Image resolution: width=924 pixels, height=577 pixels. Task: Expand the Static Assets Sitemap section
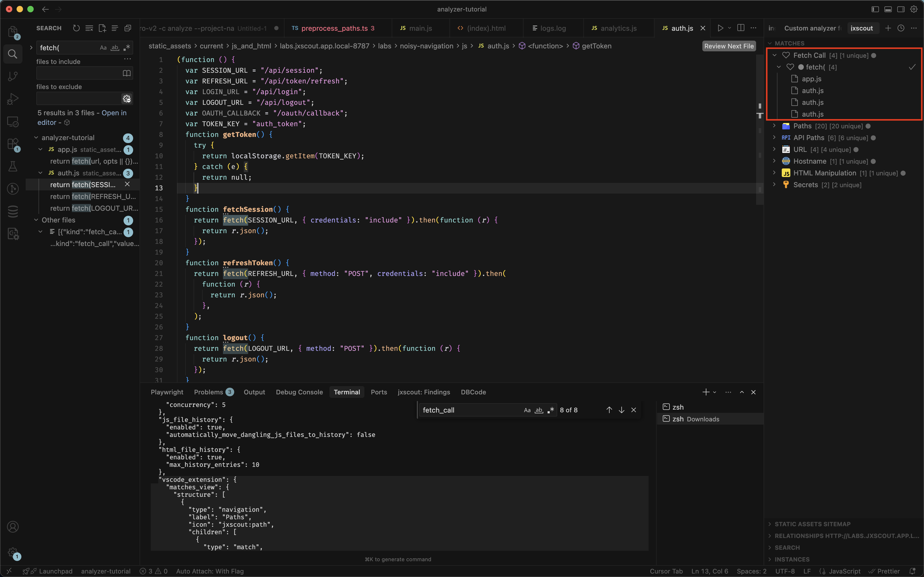tap(813, 524)
